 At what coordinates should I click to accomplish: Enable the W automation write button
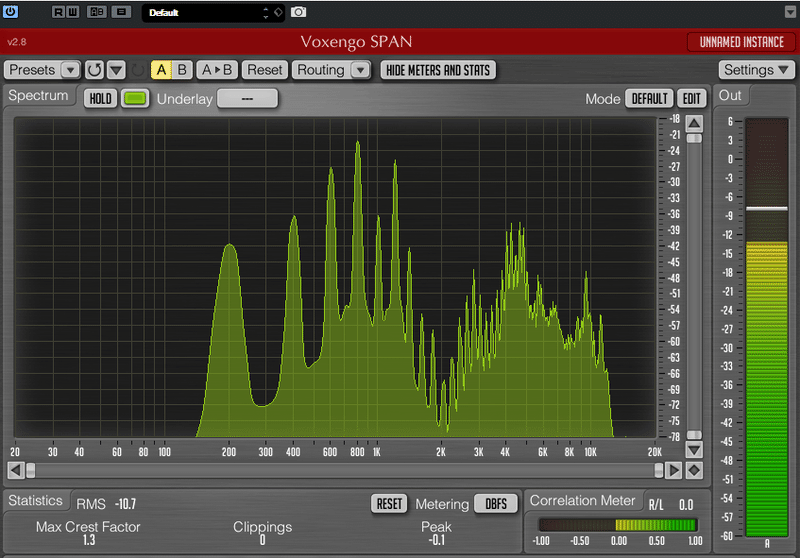(x=72, y=12)
